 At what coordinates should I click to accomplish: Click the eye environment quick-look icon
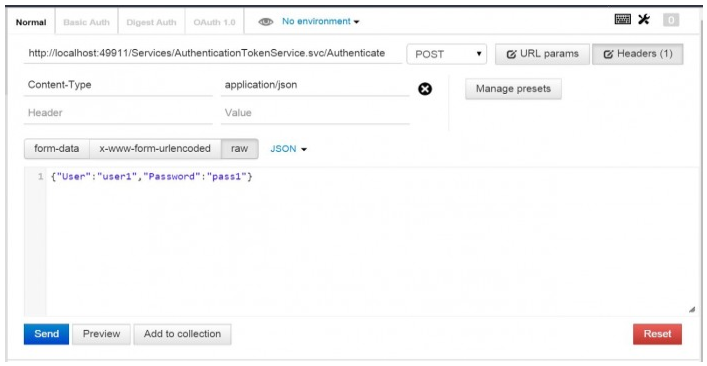click(266, 22)
